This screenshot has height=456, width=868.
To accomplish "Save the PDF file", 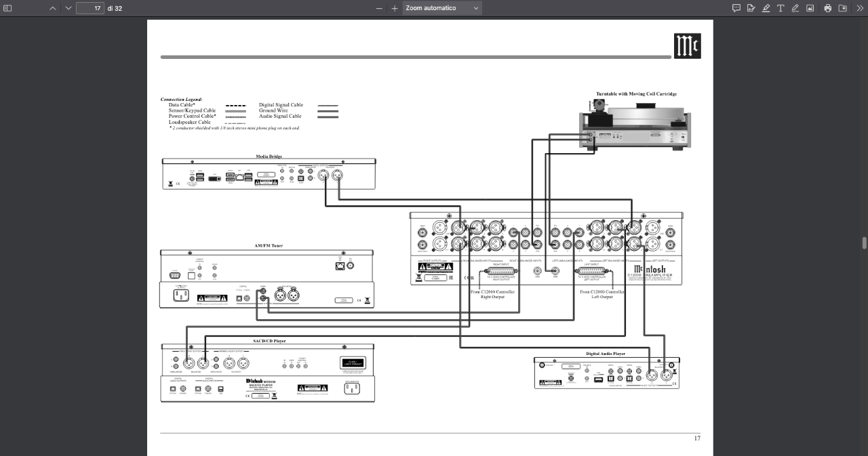I will [842, 8].
